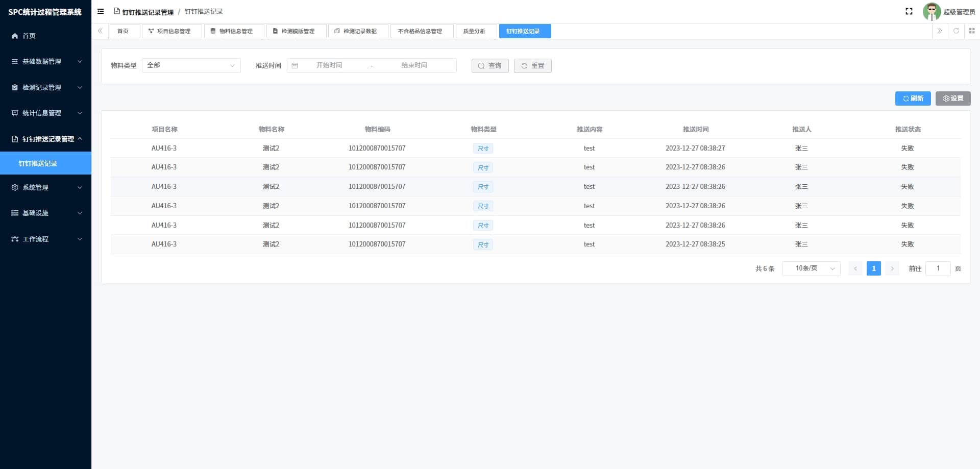Image resolution: width=980 pixels, height=469 pixels.
Task: Focus the 前往 page jump input
Action: (x=938, y=268)
